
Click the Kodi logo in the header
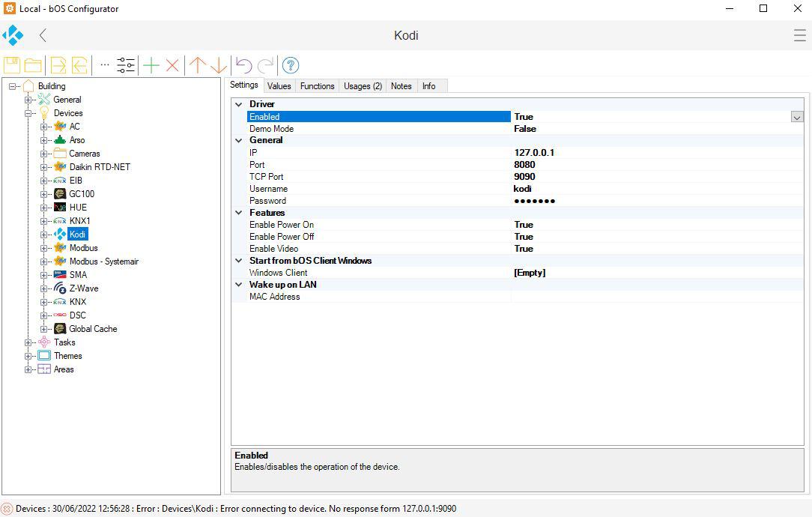[13, 35]
